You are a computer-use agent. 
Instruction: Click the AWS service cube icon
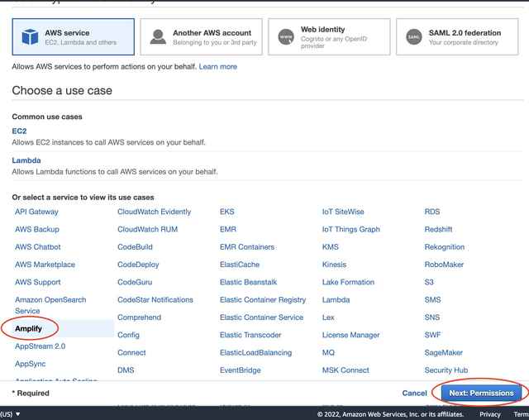30,36
